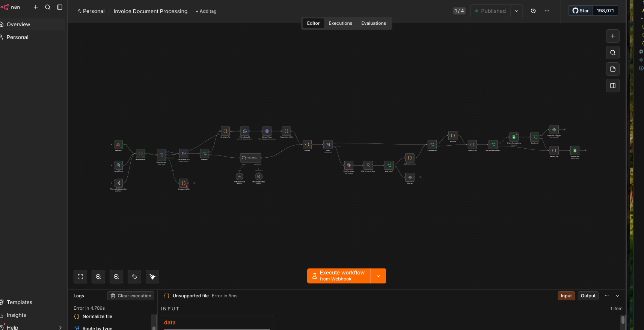Select the Anthropic Chat Model sub-node
This screenshot has width=644, height=330.
240,176
